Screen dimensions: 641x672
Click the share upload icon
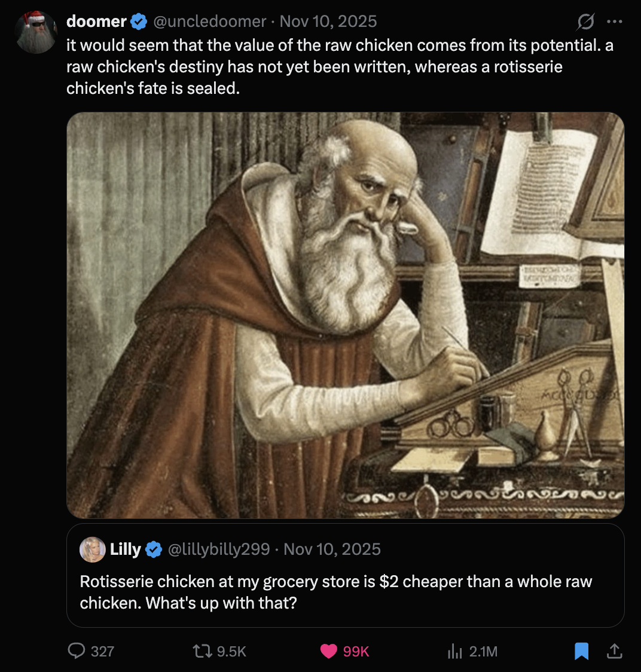(614, 650)
